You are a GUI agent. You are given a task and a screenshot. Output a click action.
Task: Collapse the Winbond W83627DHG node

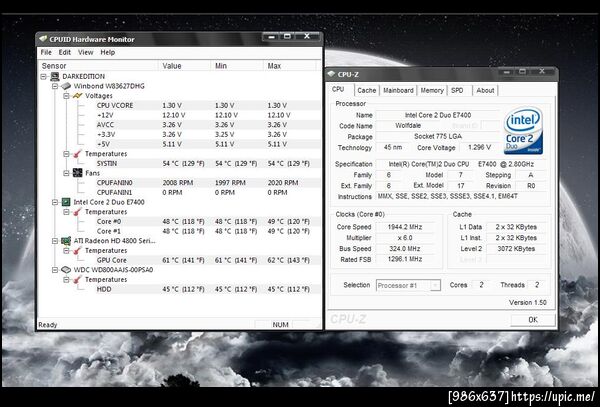[55, 86]
